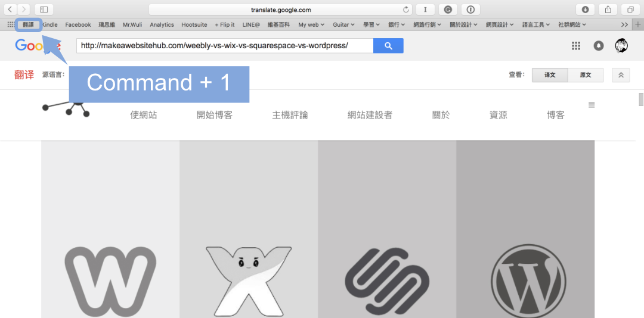This screenshot has width=644, height=318.
Task: Expand the 關於設計 bookmarks folder
Action: click(x=463, y=24)
